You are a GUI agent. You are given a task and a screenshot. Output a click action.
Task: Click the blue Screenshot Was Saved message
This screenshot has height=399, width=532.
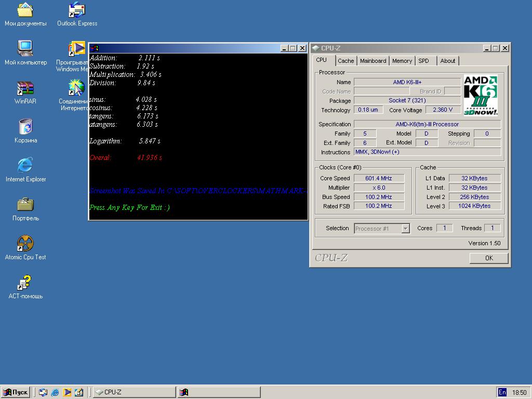[198, 191]
